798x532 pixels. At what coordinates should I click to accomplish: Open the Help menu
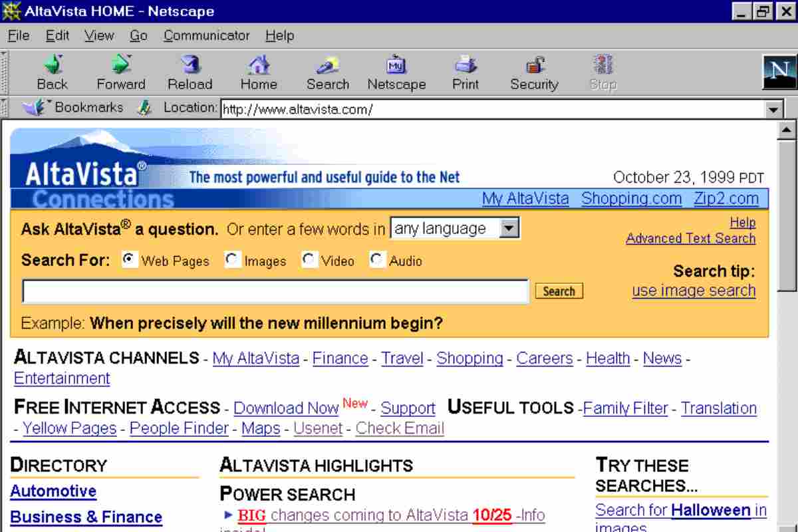tap(279, 35)
